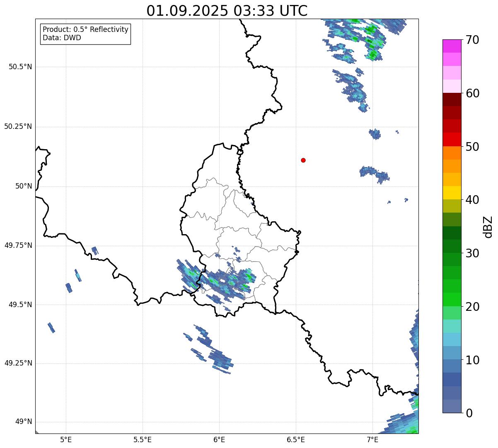The image size is (498, 448).
Task: Click the 49.5°N latitude label
Action: [x=20, y=305]
